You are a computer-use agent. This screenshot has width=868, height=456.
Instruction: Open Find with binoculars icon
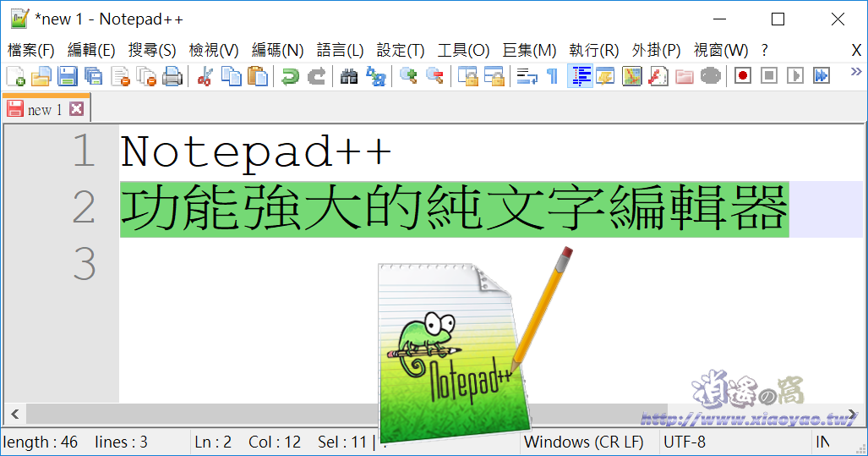click(x=349, y=76)
